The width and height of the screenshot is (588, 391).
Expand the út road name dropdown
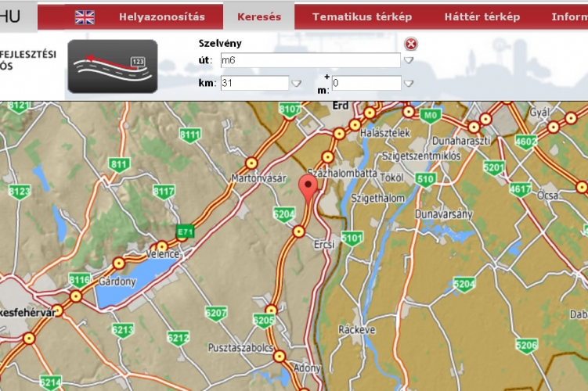409,61
